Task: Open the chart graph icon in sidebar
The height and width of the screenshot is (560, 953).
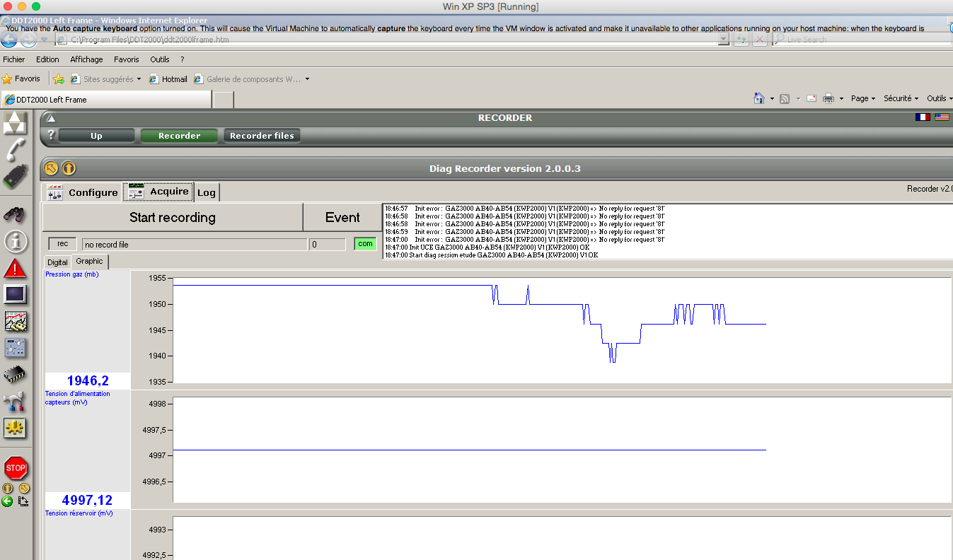Action: [16, 322]
